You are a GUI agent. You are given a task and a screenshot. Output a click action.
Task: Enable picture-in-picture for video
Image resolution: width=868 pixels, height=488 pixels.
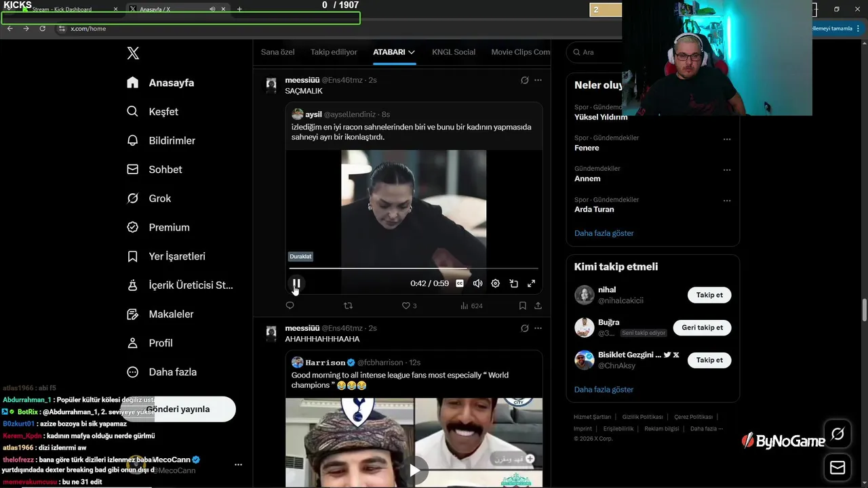pyautogui.click(x=513, y=283)
